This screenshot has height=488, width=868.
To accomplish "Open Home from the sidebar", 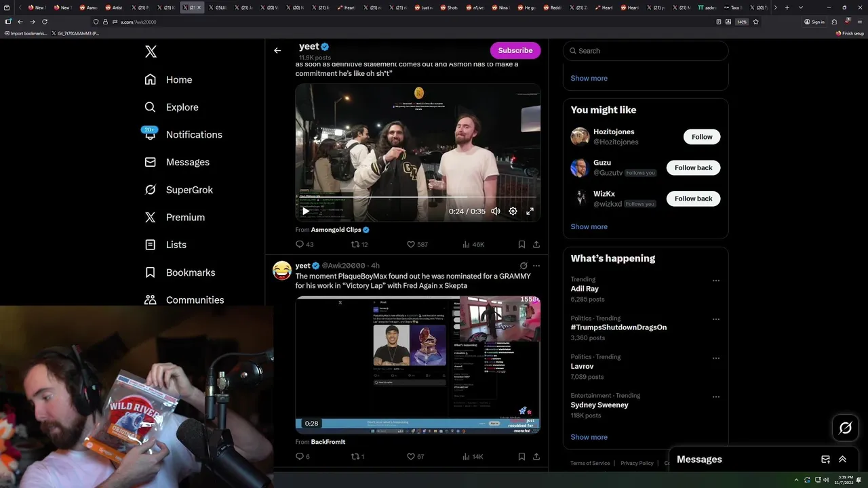I will point(168,79).
